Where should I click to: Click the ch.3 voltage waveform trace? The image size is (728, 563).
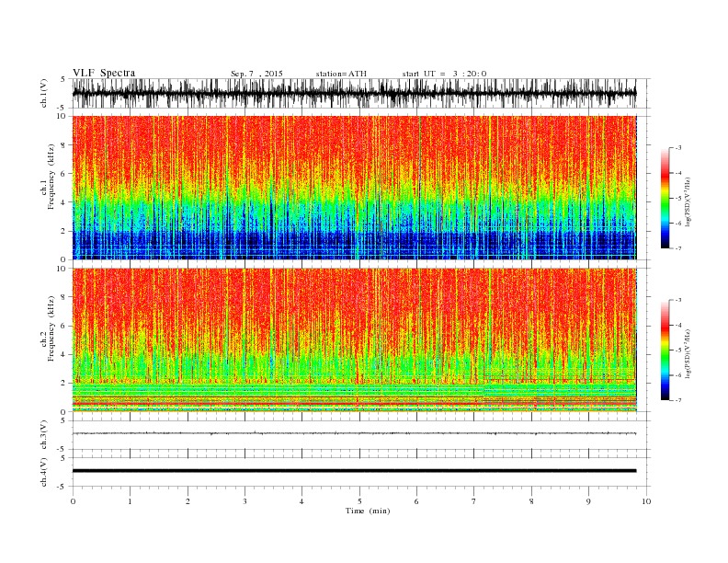354,433
